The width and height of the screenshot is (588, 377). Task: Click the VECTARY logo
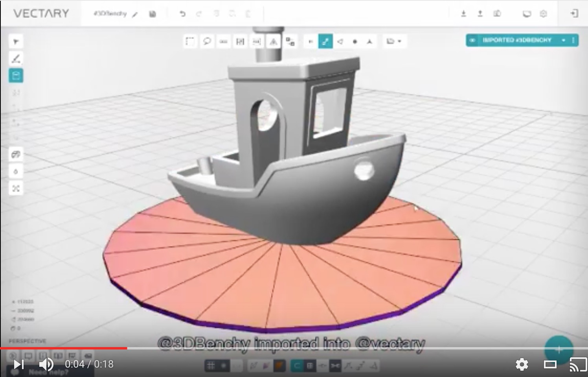pos(41,13)
